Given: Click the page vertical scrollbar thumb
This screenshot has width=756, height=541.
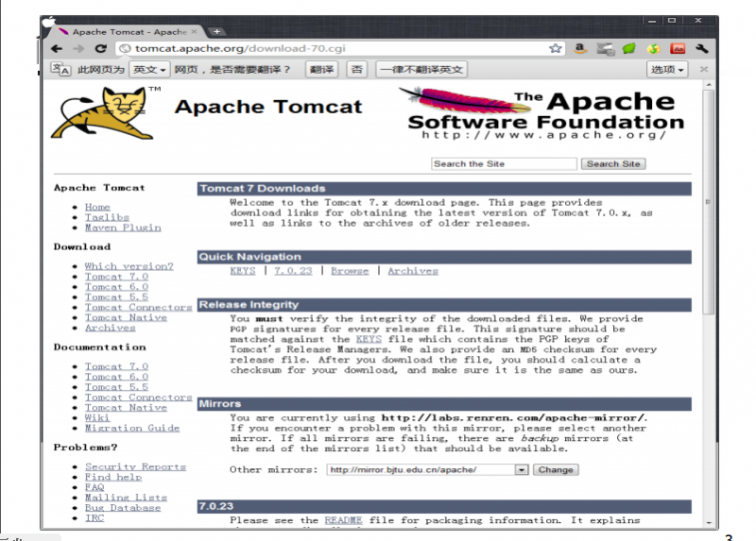Looking at the screenshot, I should 708,201.
